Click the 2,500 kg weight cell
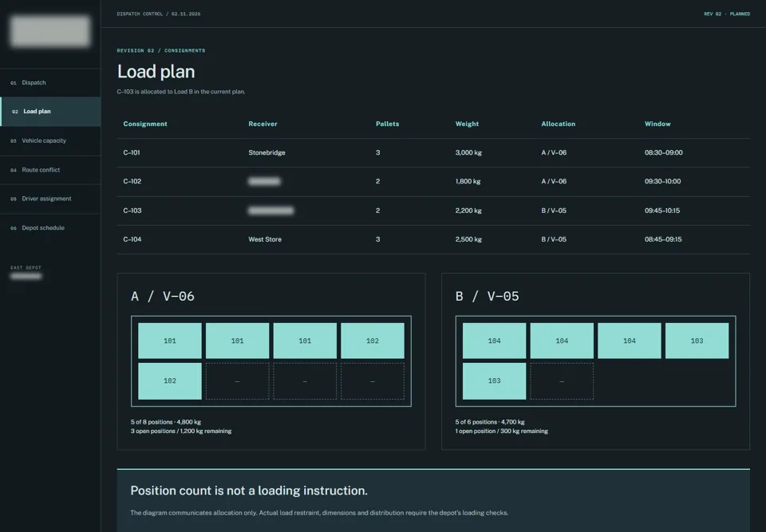The height and width of the screenshot is (532, 766). point(468,239)
